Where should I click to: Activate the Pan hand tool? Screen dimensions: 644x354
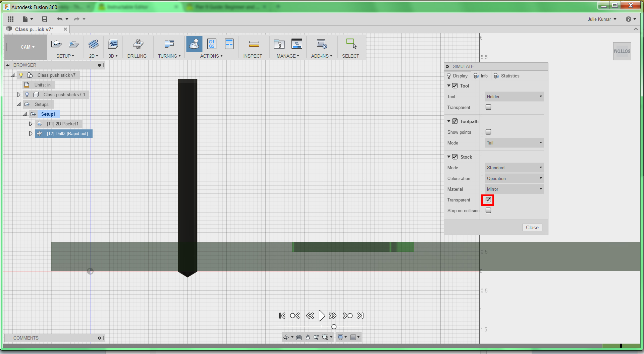click(308, 337)
